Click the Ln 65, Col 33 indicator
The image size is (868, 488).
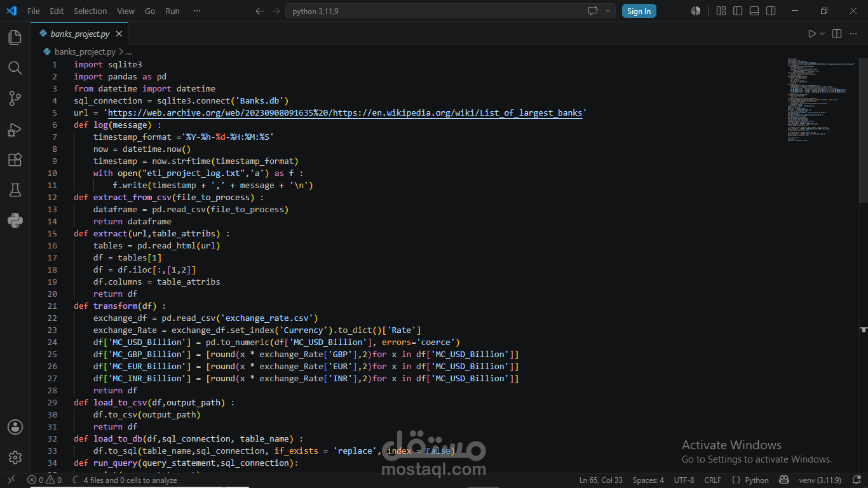(x=601, y=480)
